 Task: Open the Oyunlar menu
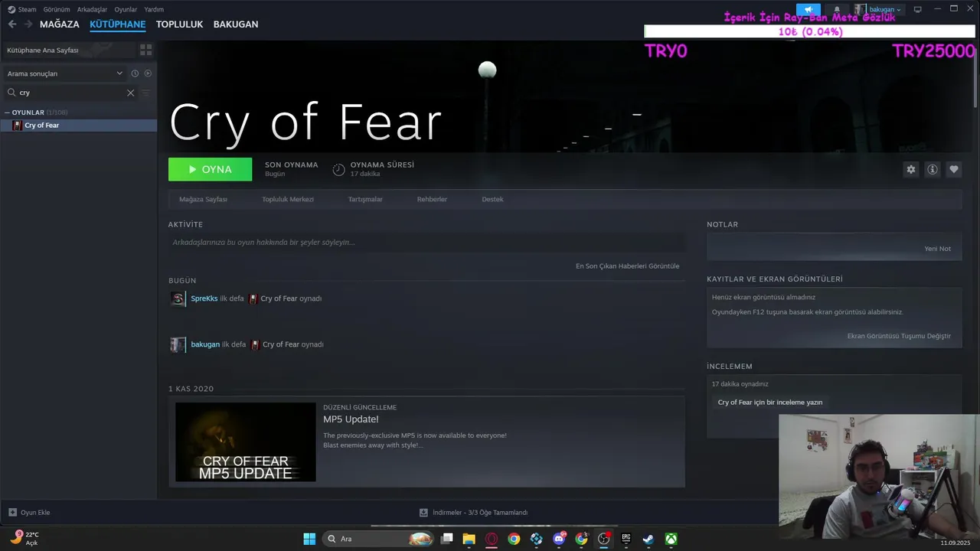point(126,9)
